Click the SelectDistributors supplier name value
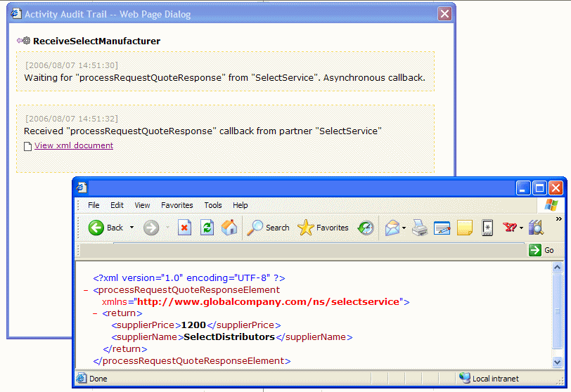571x392 pixels. 229,337
